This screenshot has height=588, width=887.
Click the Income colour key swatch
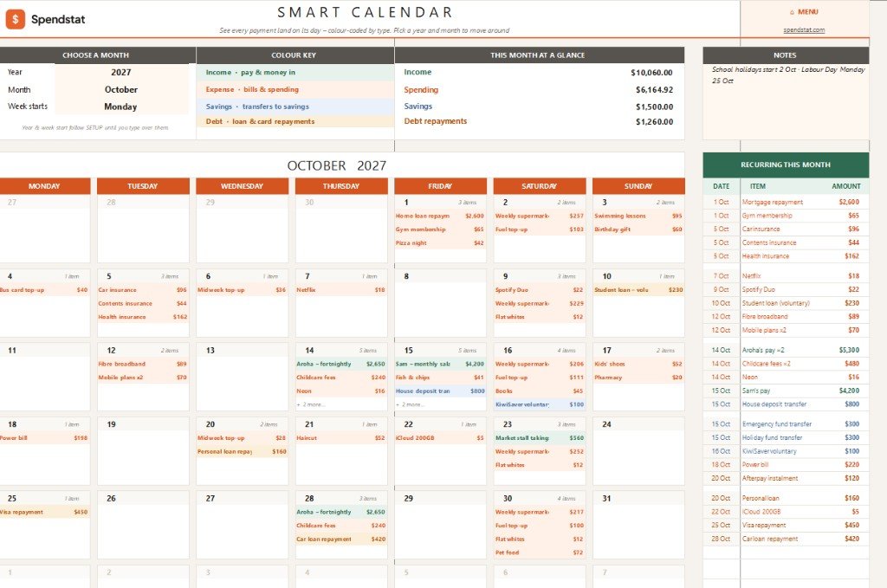coord(295,73)
